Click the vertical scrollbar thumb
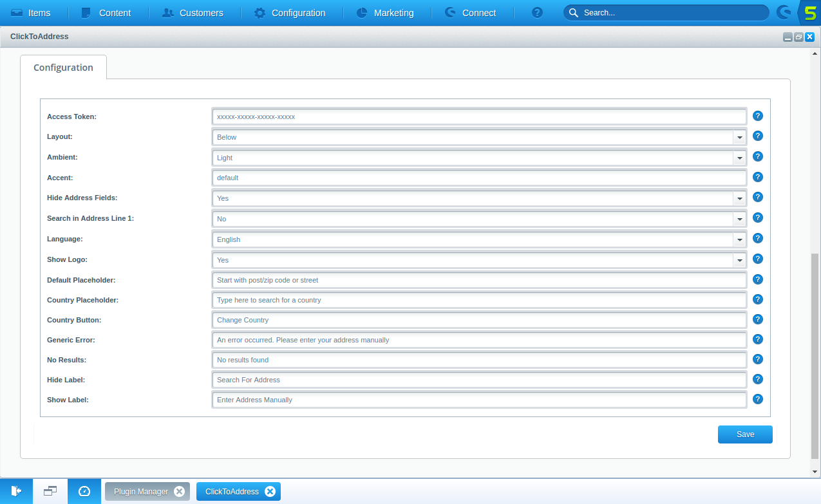821x504 pixels. click(815, 355)
